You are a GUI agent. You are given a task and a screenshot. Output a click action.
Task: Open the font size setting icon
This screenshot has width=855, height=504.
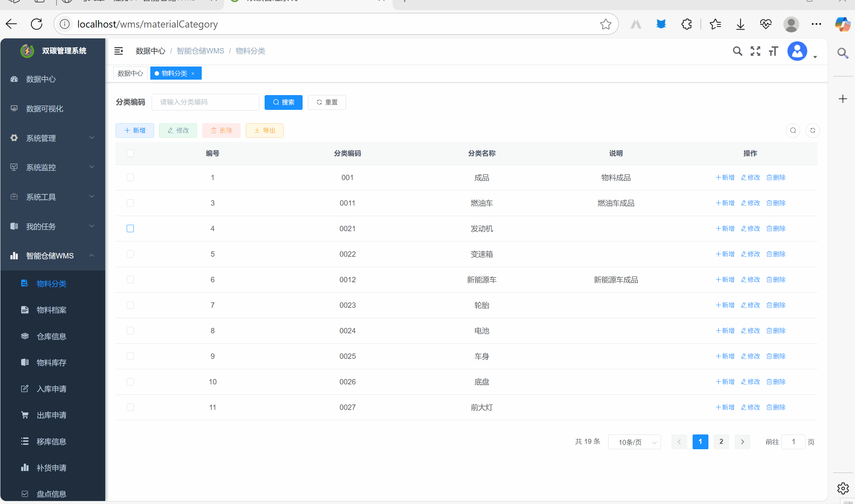tap(773, 51)
